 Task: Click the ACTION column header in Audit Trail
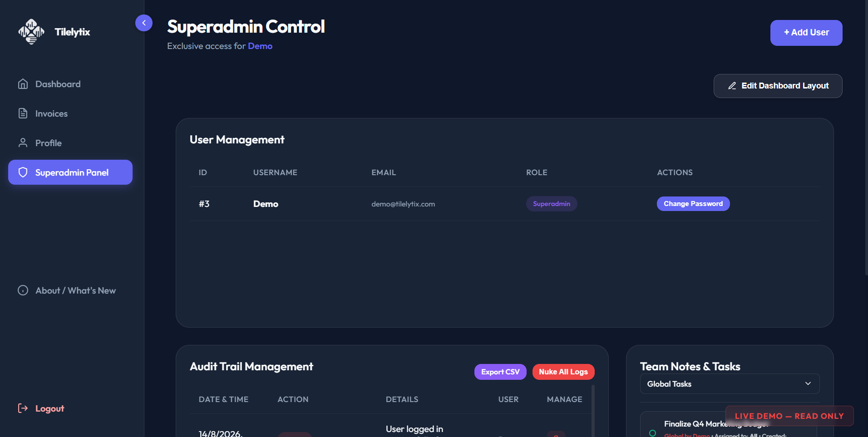293,399
